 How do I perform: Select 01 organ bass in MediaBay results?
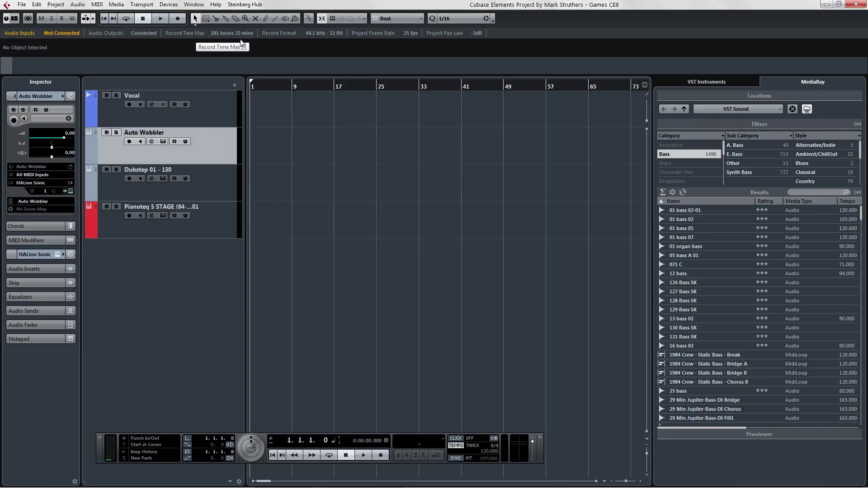(685, 246)
